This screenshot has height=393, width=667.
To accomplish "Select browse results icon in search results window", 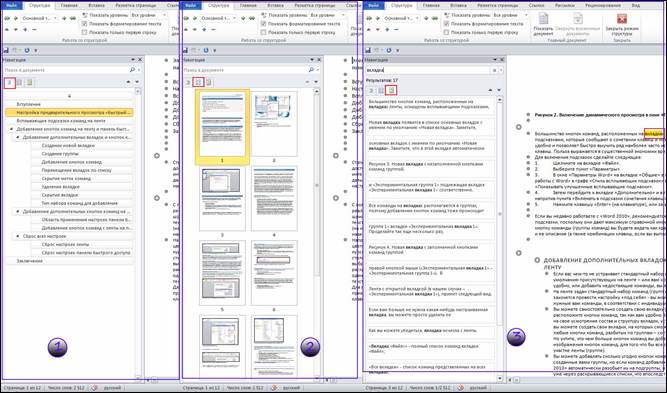I will tap(392, 90).
